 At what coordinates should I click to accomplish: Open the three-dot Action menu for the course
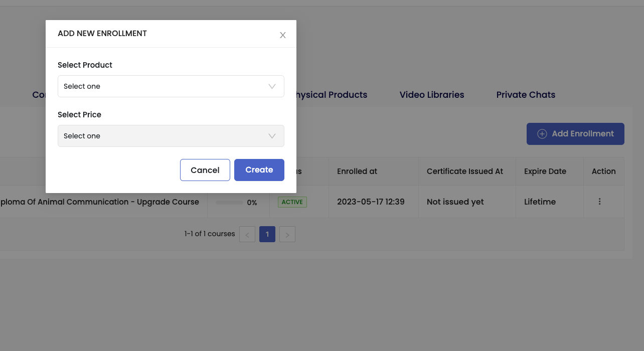pos(599,202)
